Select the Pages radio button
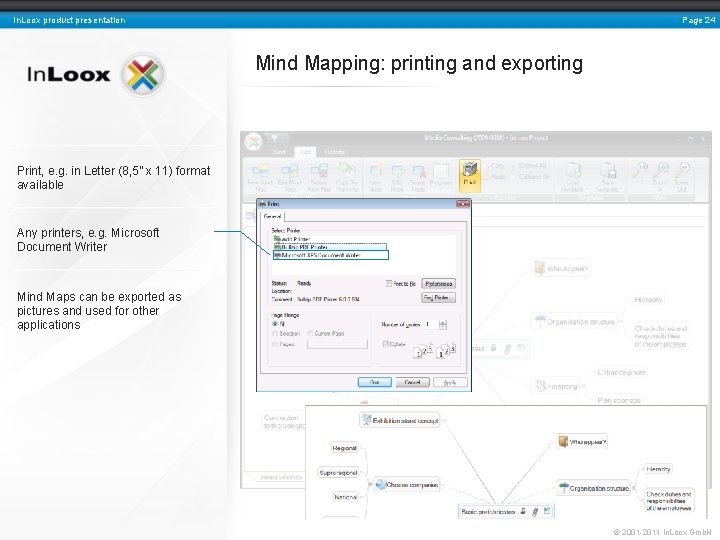 pyautogui.click(x=275, y=344)
